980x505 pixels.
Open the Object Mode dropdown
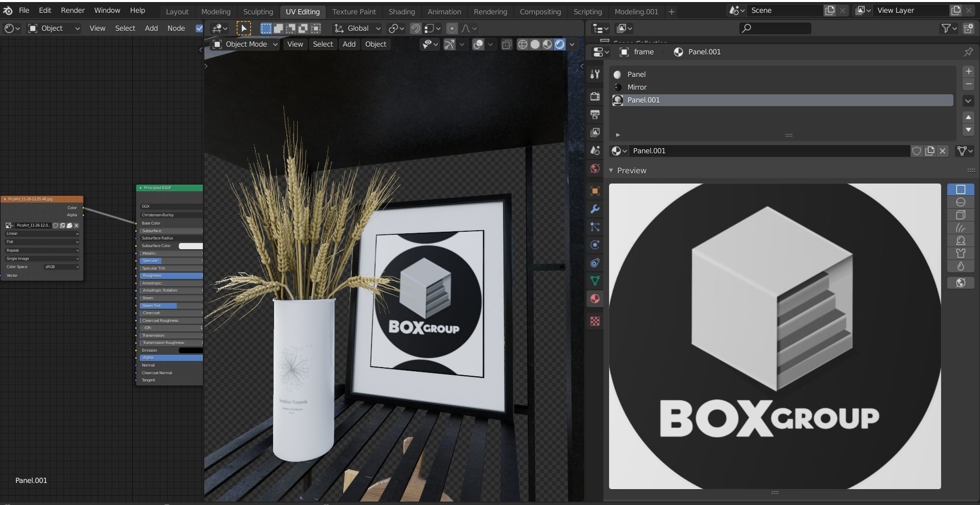click(244, 44)
